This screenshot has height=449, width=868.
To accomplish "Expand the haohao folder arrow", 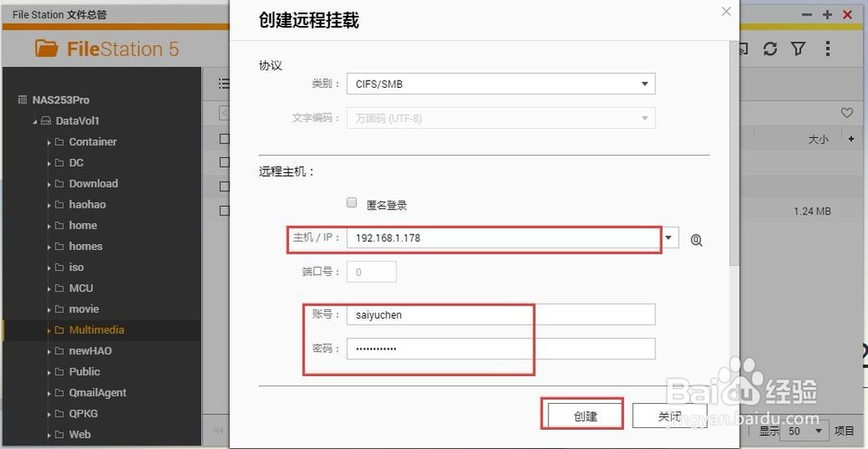I will coord(49,206).
